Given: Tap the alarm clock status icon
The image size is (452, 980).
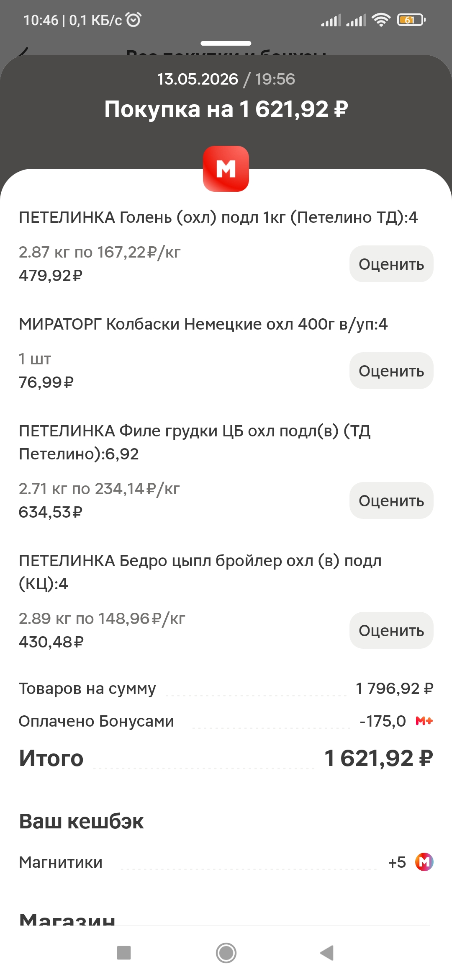Looking at the screenshot, I should tap(134, 20).
